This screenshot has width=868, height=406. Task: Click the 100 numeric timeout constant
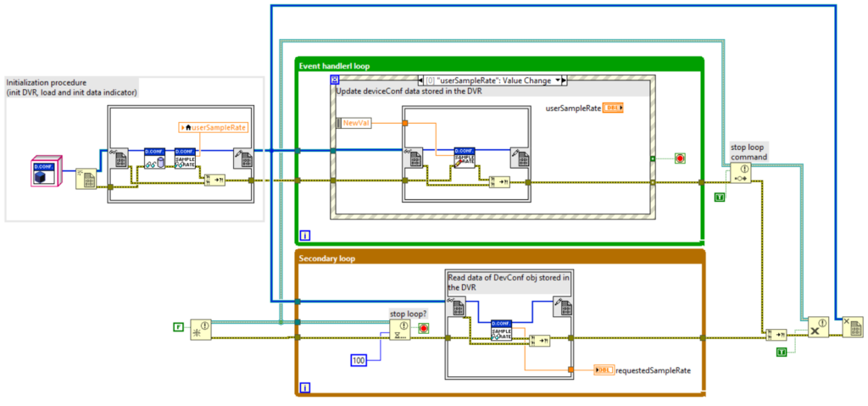point(360,362)
